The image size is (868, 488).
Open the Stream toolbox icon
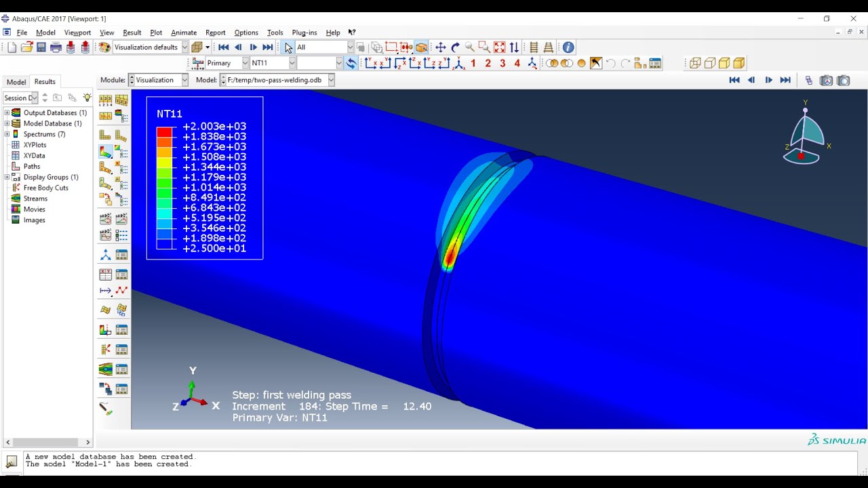click(x=106, y=369)
